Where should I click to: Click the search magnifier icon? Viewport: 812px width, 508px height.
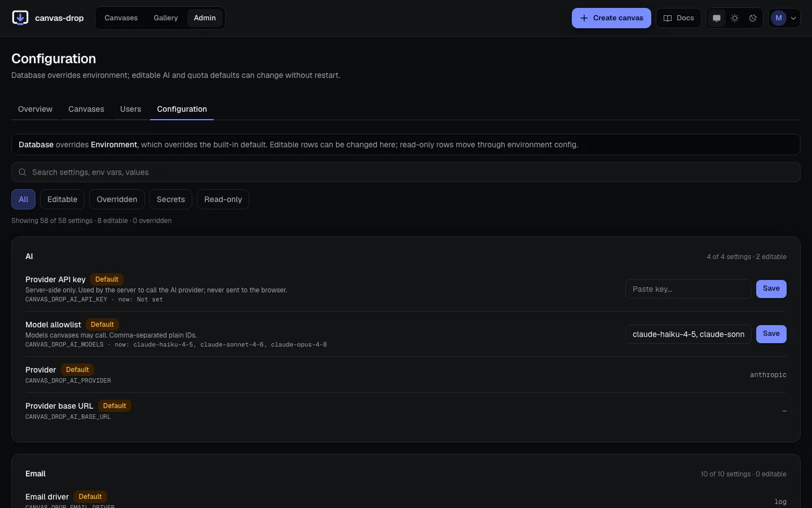pos(23,172)
